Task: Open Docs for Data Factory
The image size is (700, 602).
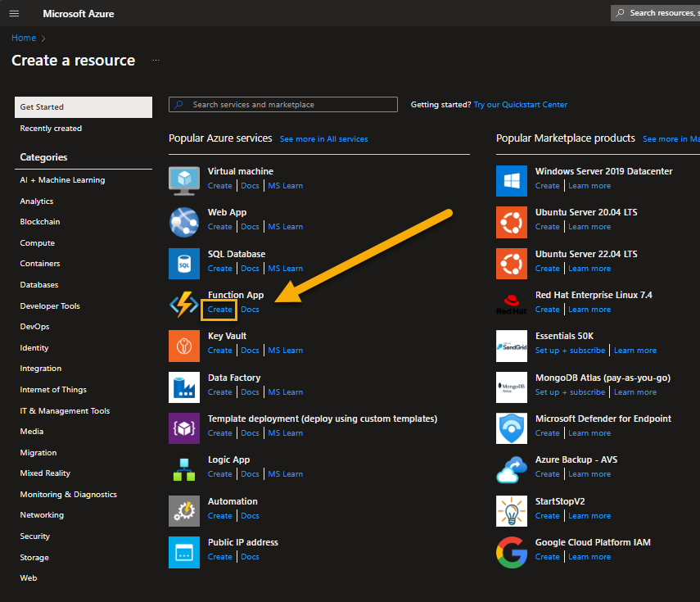Action: tap(250, 392)
